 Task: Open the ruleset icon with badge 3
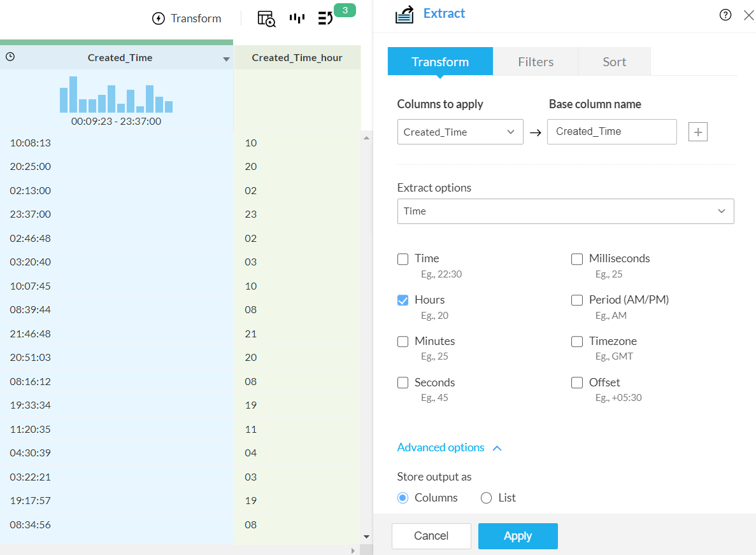coord(325,18)
